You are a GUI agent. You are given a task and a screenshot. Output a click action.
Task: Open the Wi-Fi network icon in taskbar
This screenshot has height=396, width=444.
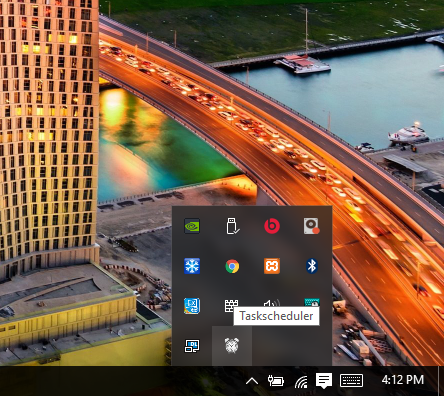(301, 382)
